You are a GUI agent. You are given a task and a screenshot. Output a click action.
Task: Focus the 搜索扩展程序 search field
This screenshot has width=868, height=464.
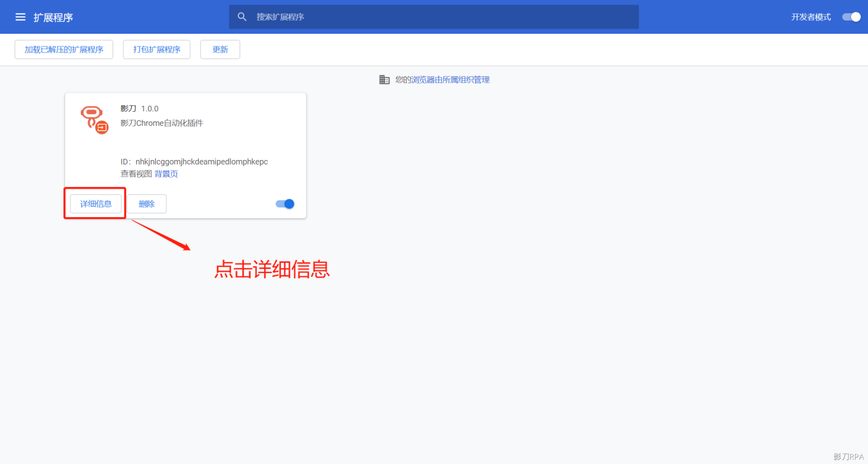click(434, 17)
